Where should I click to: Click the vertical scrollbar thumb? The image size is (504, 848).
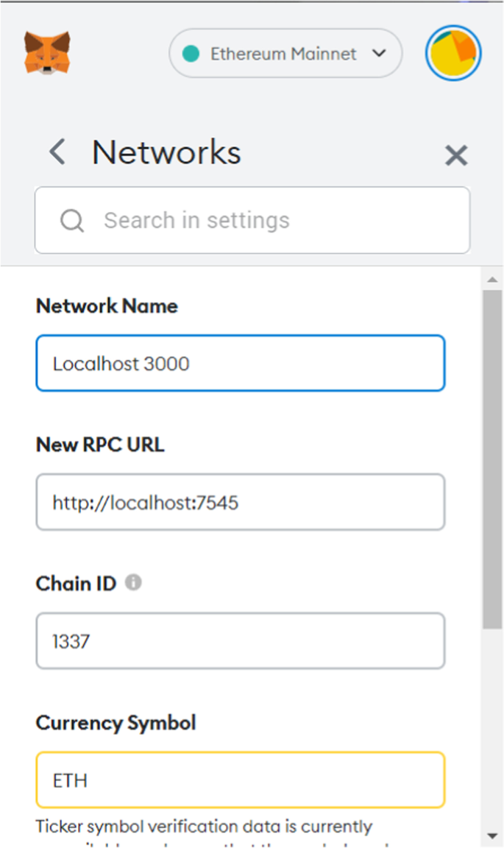(493, 456)
